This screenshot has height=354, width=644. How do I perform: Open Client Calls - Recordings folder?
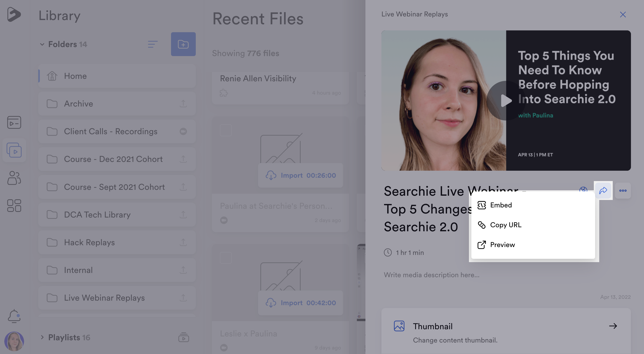117,131
